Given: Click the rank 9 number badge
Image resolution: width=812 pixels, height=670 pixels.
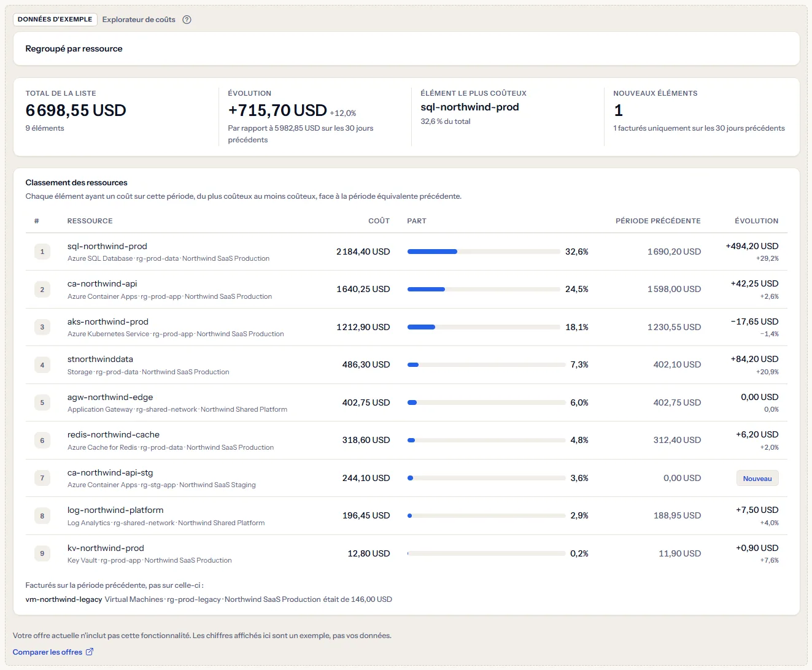Looking at the screenshot, I should (x=42, y=553).
